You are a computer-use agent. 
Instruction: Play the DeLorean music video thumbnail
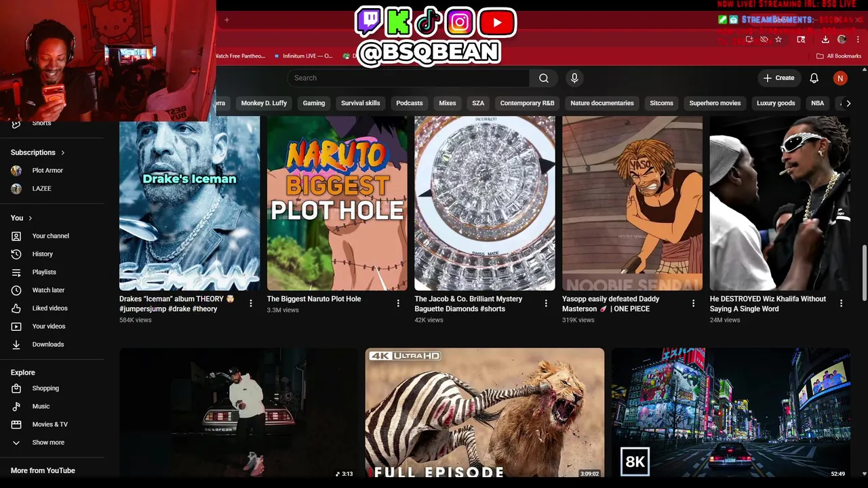tap(239, 413)
